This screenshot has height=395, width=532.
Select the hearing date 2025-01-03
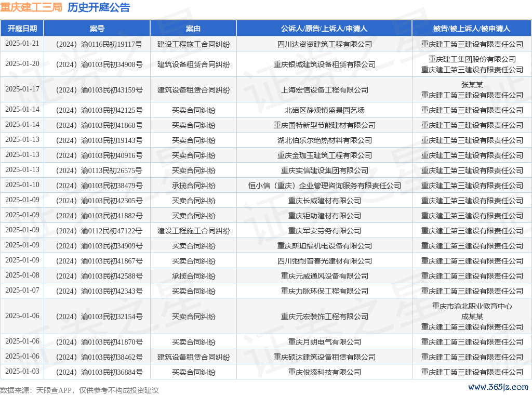[x=22, y=371]
